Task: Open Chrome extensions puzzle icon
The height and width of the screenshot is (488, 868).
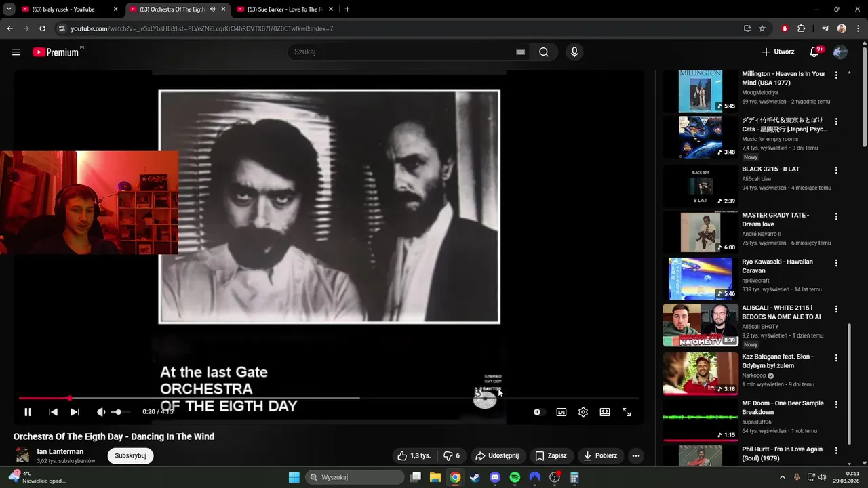Action: pos(801,28)
